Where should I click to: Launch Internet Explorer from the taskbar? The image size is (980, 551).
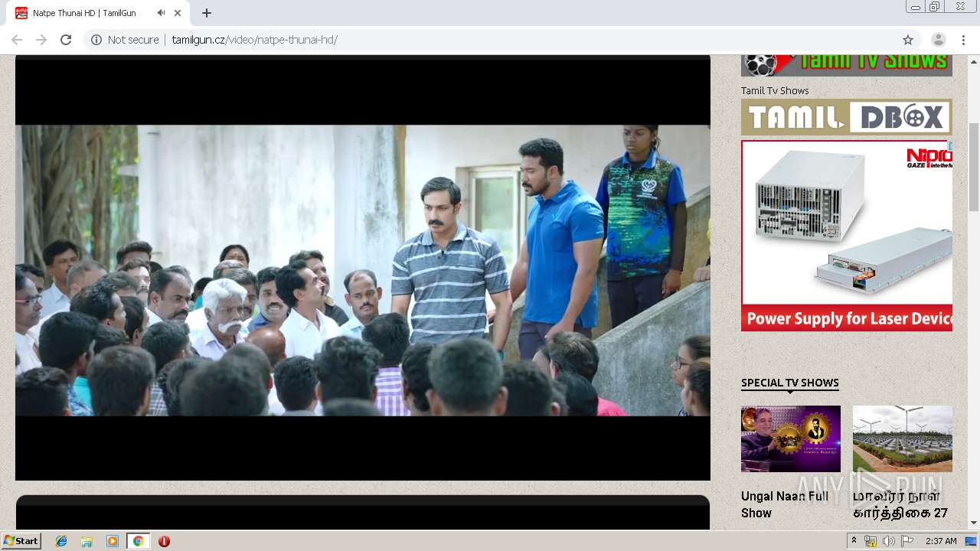tap(61, 541)
